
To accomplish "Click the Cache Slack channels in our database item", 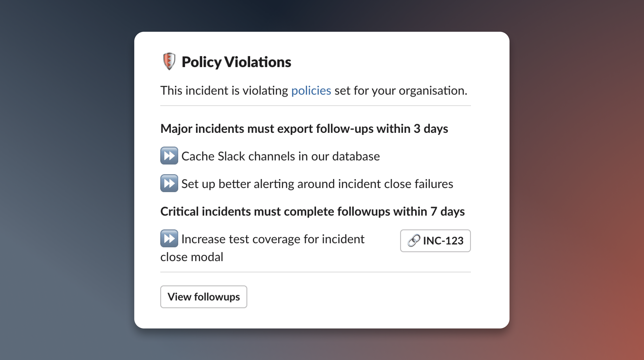I will [281, 156].
